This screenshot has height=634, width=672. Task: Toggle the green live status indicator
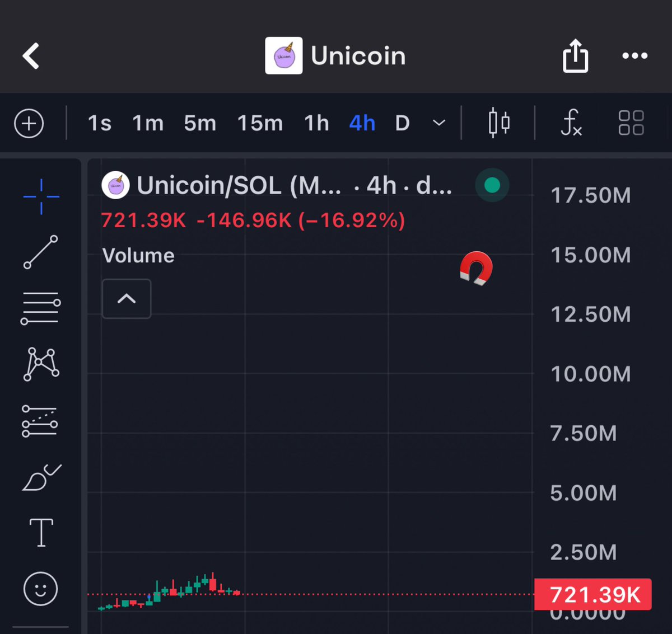tap(492, 185)
